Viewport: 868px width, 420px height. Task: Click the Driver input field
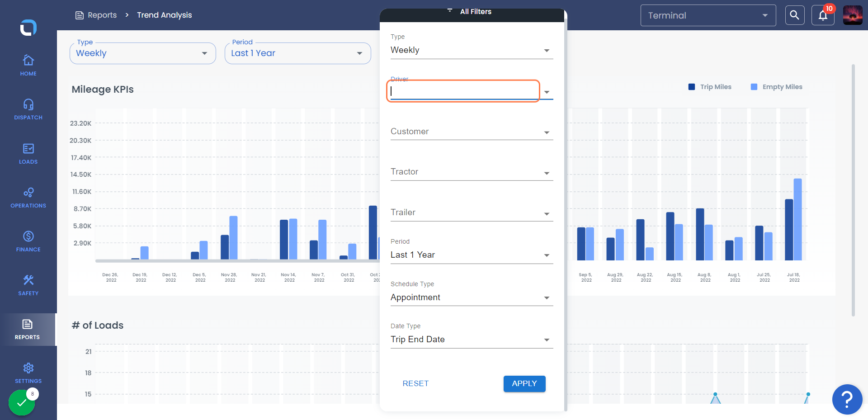463,91
